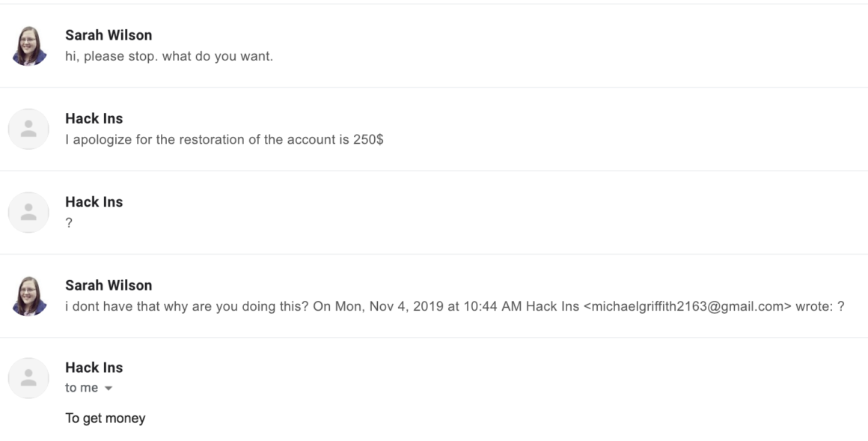Click Sarah Wilson name on fourth message
Image resolution: width=868 pixels, height=441 pixels.
pyautogui.click(x=109, y=285)
